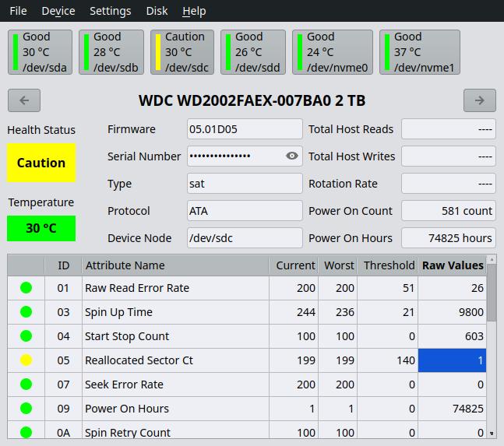Select the /dev/sdb disk button
The image size is (504, 446).
click(111, 52)
